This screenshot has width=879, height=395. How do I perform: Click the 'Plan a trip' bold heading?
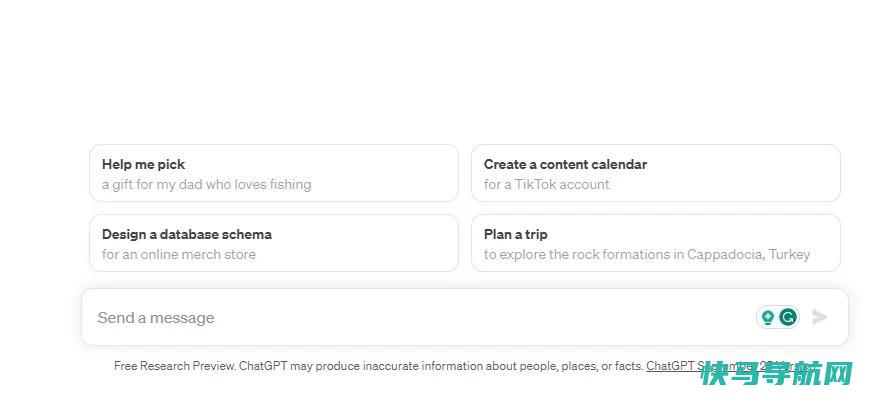click(516, 234)
